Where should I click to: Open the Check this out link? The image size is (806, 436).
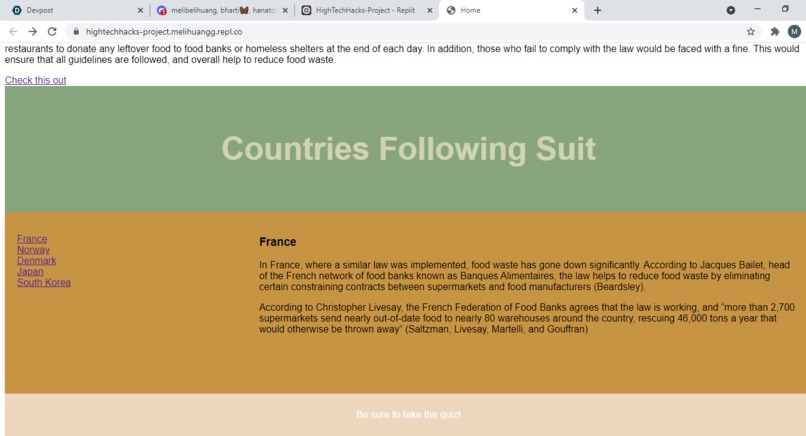point(35,80)
